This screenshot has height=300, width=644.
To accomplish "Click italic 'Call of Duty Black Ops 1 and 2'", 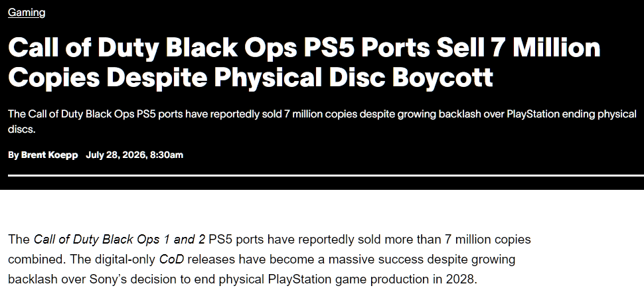I will point(119,239).
